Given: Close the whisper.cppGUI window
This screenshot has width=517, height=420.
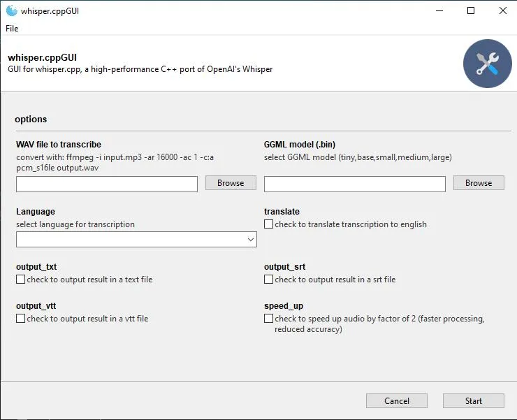Looking at the screenshot, I should (503, 11).
